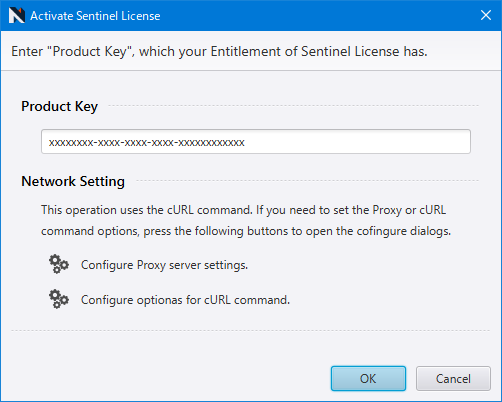Open "Configure optionas for cURL command." link
Viewport: 502px width, 402px height.
tap(185, 300)
